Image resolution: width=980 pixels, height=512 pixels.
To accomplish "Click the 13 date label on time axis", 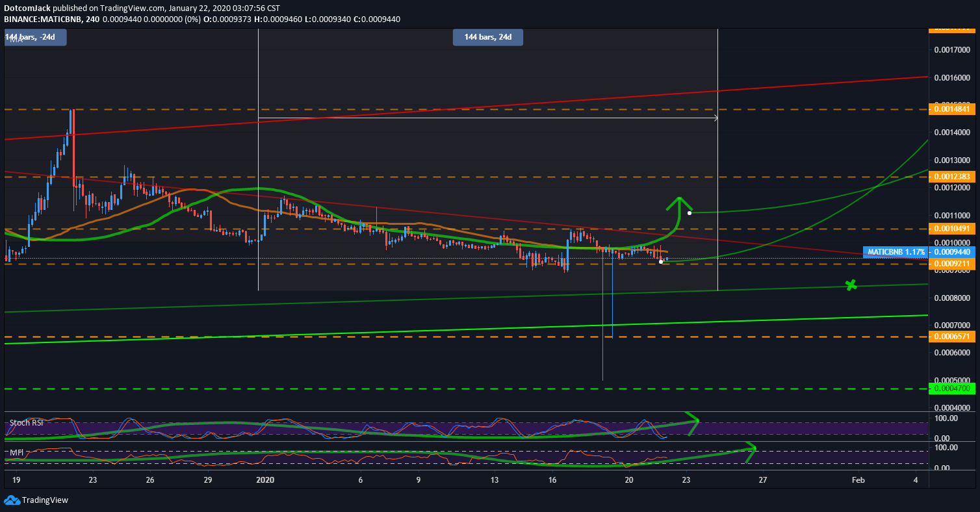I will [x=495, y=480].
